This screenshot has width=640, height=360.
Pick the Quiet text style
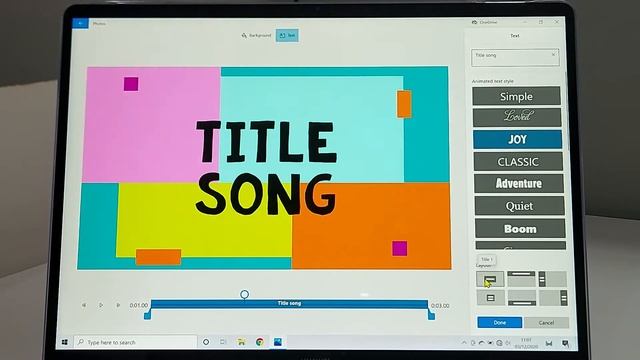click(x=520, y=206)
